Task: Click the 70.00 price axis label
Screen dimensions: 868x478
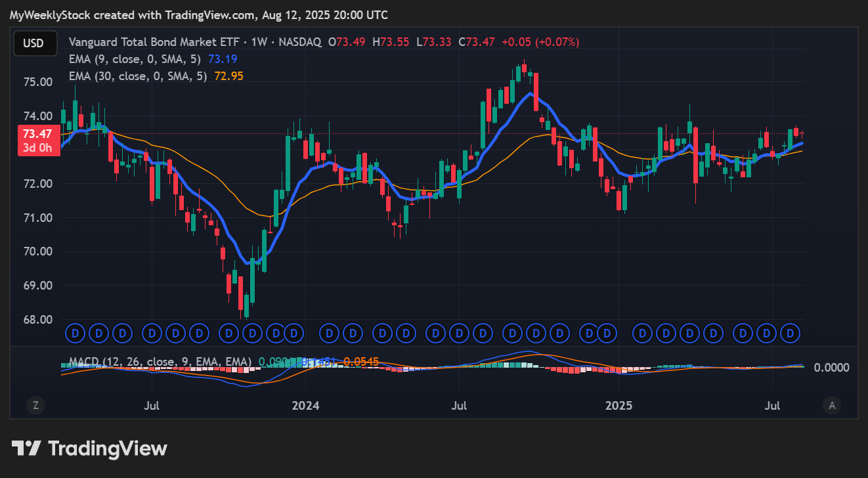Action: [x=37, y=251]
